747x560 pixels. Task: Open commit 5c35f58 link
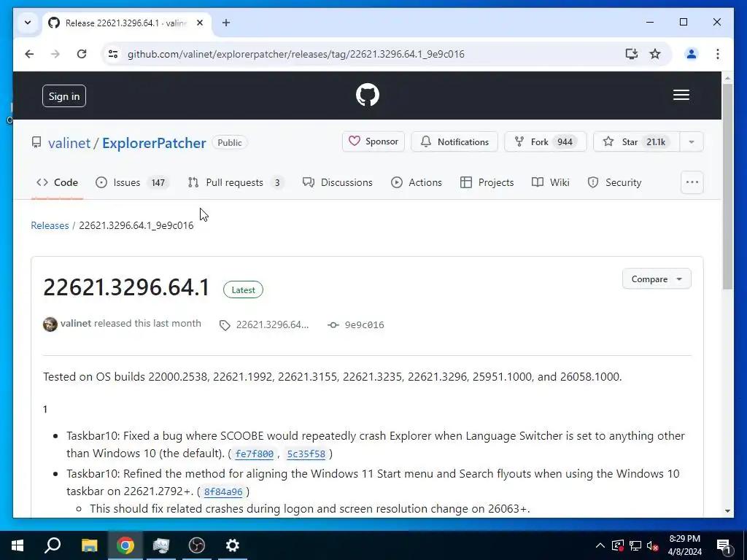click(x=306, y=454)
